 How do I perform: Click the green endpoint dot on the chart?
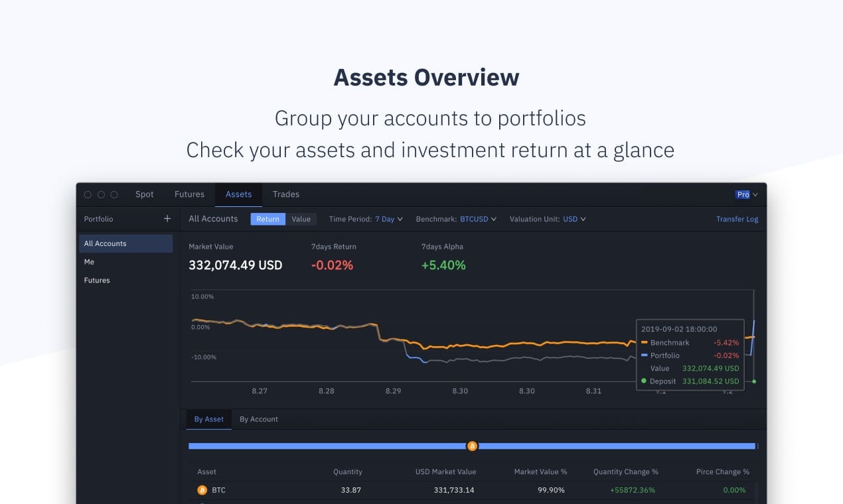pyautogui.click(x=754, y=381)
